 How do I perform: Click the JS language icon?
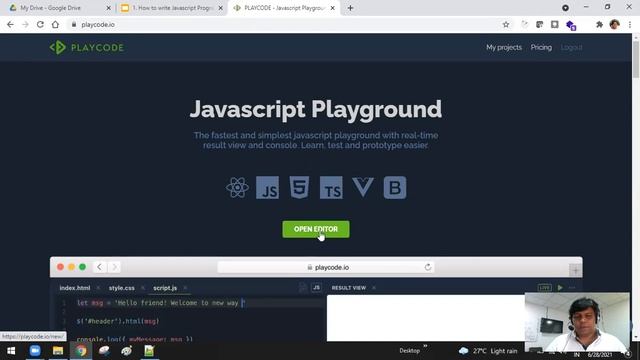click(x=267, y=188)
